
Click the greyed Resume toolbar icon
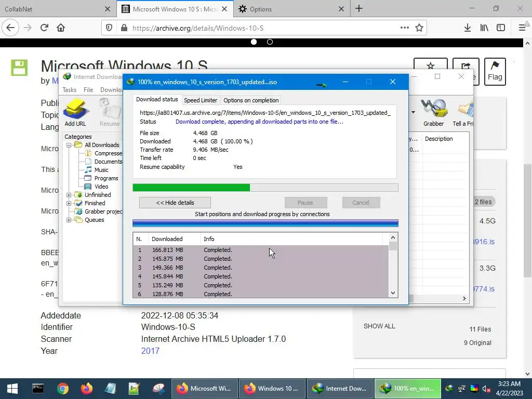(110, 112)
